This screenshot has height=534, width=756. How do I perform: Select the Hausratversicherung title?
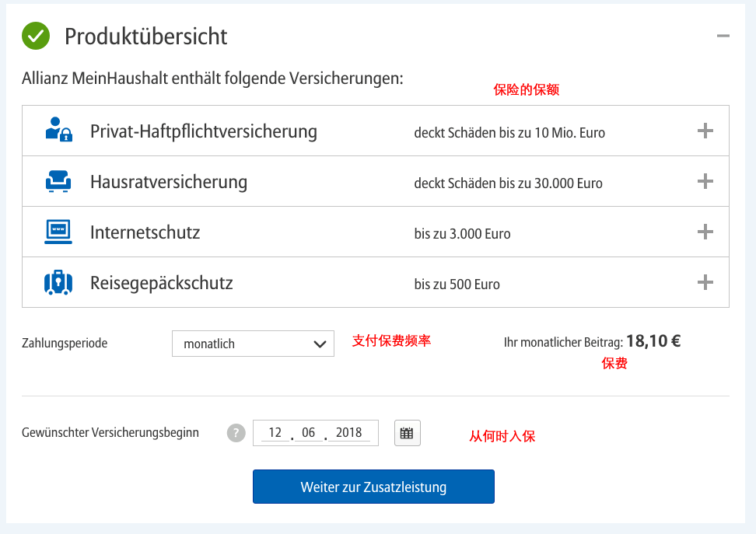[x=169, y=182]
